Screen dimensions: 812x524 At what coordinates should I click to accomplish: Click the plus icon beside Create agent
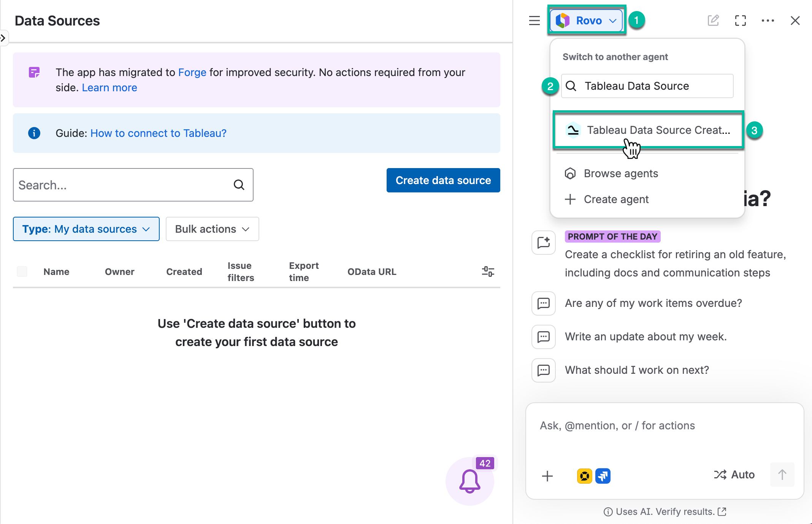[x=570, y=199]
